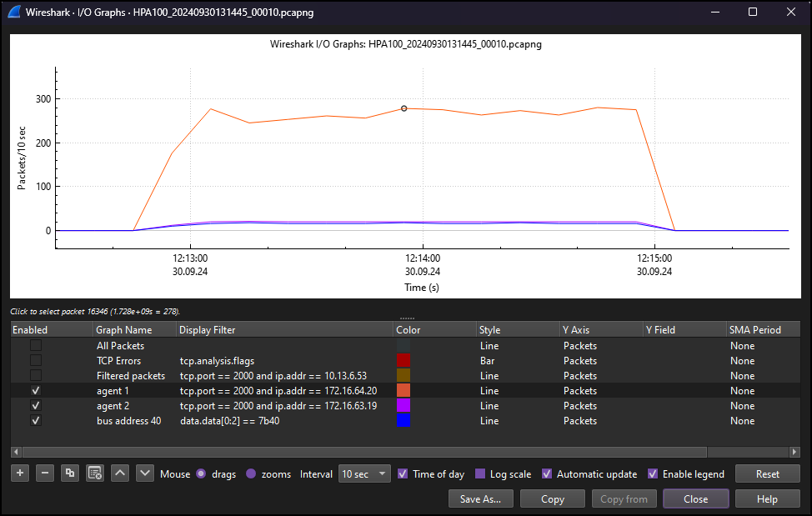The image size is (812, 516).
Task: Click the Close button
Action: click(x=695, y=499)
